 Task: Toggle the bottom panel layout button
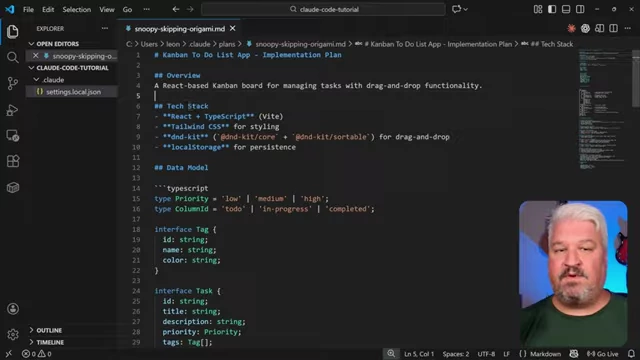pos(566,9)
